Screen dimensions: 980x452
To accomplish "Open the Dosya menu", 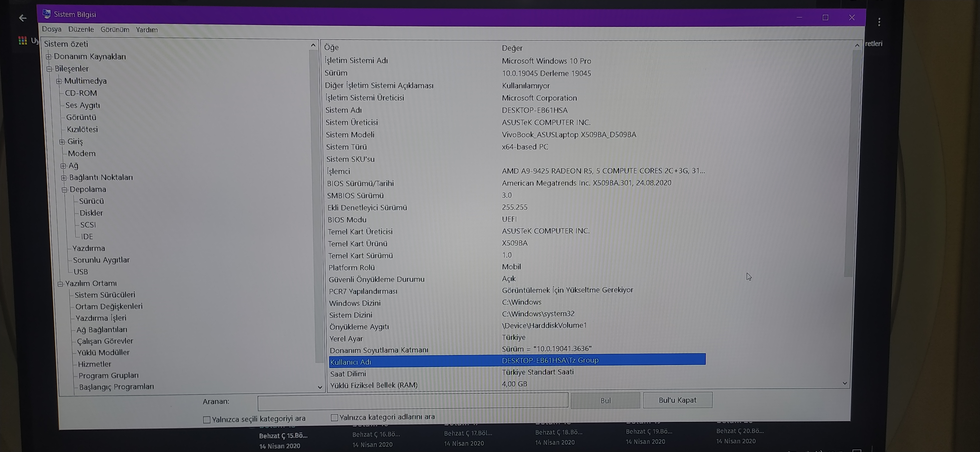I will [x=51, y=29].
